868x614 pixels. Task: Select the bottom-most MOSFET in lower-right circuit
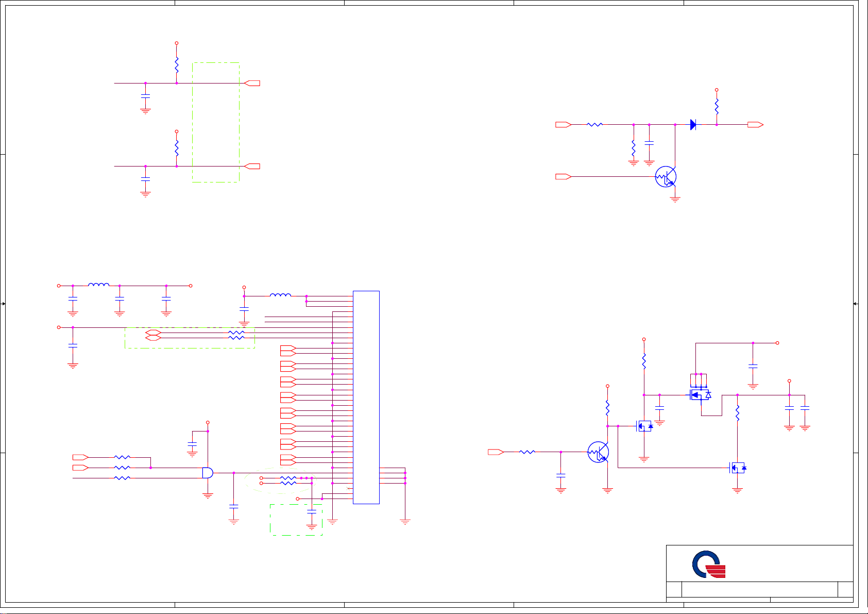coord(738,468)
